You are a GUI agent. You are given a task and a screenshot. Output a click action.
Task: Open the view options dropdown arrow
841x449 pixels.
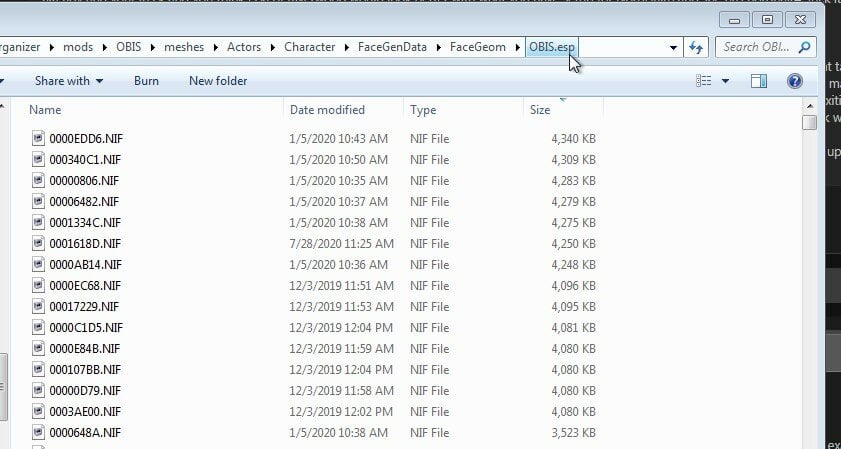point(725,81)
